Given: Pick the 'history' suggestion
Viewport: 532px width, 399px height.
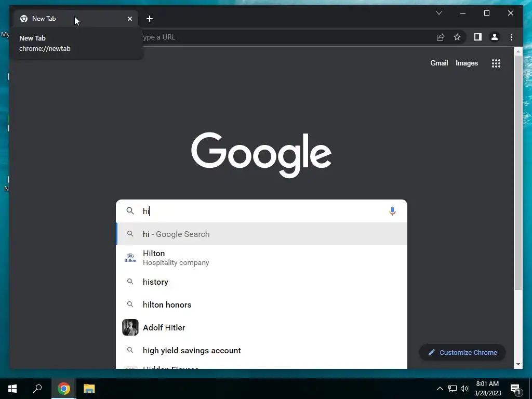Looking at the screenshot, I should 261,282.
